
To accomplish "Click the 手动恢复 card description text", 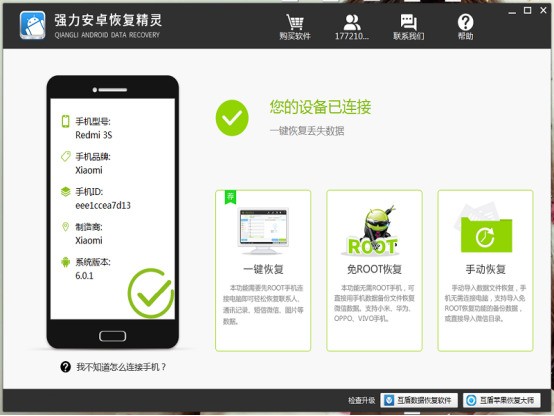I will point(485,303).
